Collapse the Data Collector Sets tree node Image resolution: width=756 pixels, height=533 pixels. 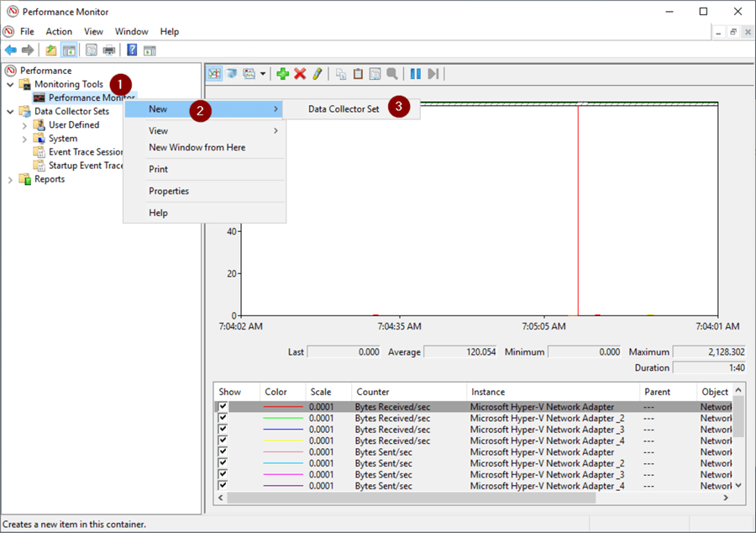[x=10, y=112]
